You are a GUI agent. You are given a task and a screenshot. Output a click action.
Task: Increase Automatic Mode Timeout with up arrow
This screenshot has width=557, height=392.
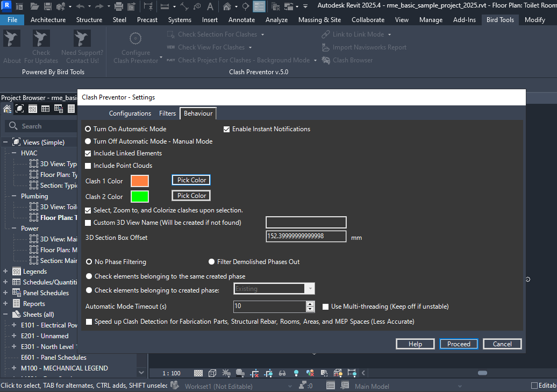click(310, 304)
